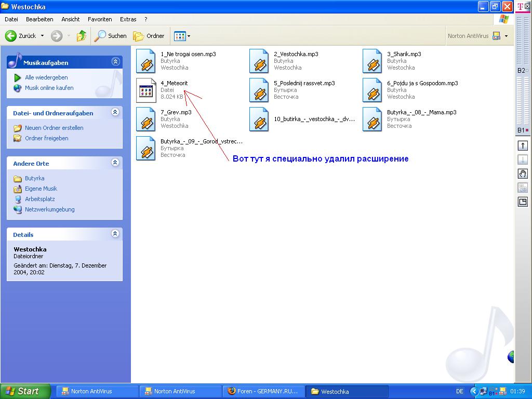Click the hand tool icon in right sidebar
This screenshot has width=532, height=399.
coord(523,174)
